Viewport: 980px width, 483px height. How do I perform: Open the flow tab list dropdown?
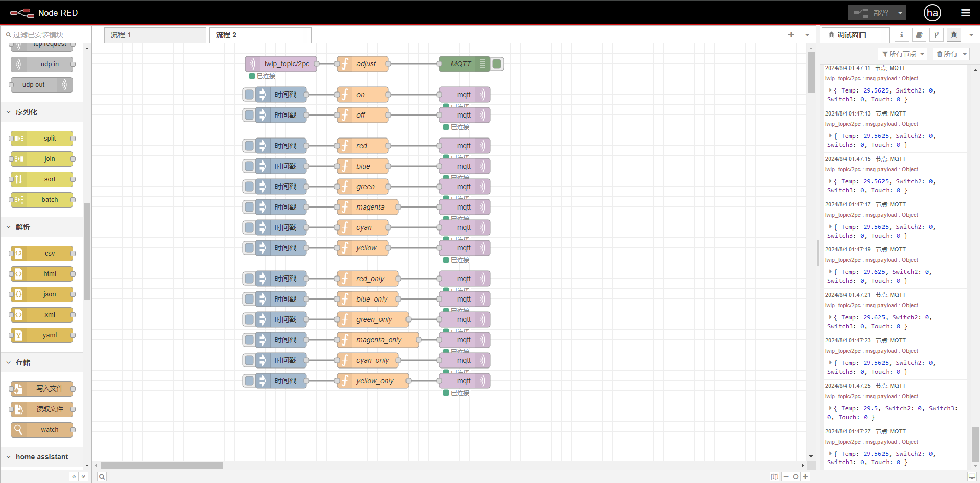click(x=807, y=35)
